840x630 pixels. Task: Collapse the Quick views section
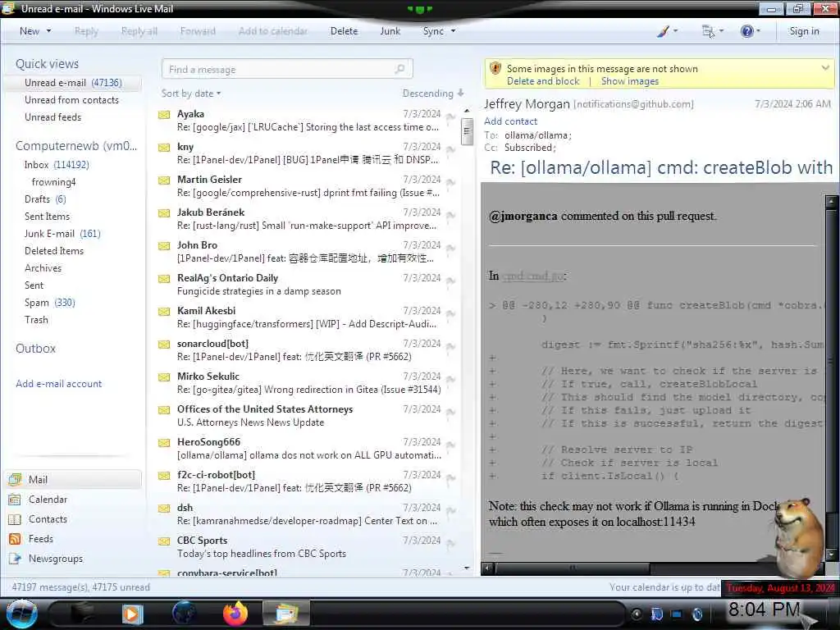[47, 64]
